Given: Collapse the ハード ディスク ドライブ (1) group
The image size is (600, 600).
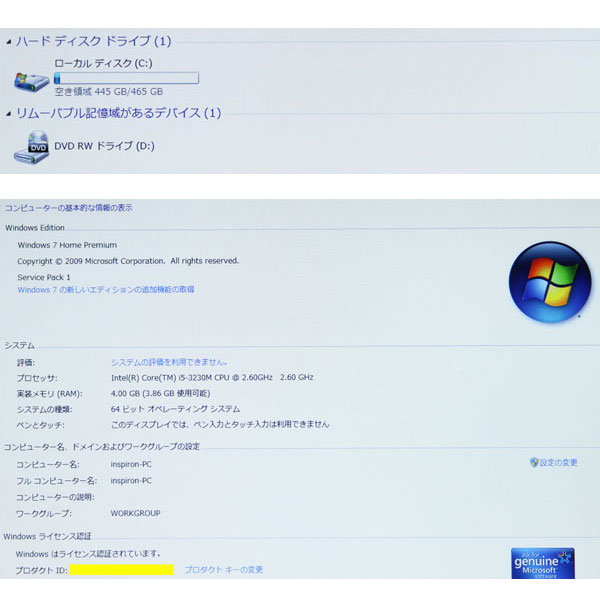Looking at the screenshot, I should [8, 42].
